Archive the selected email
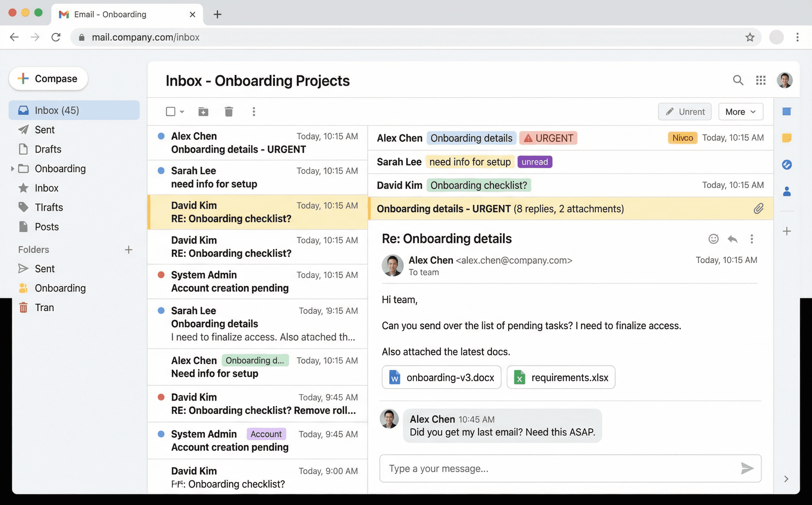Viewport: 812px width, 505px height. 203,112
